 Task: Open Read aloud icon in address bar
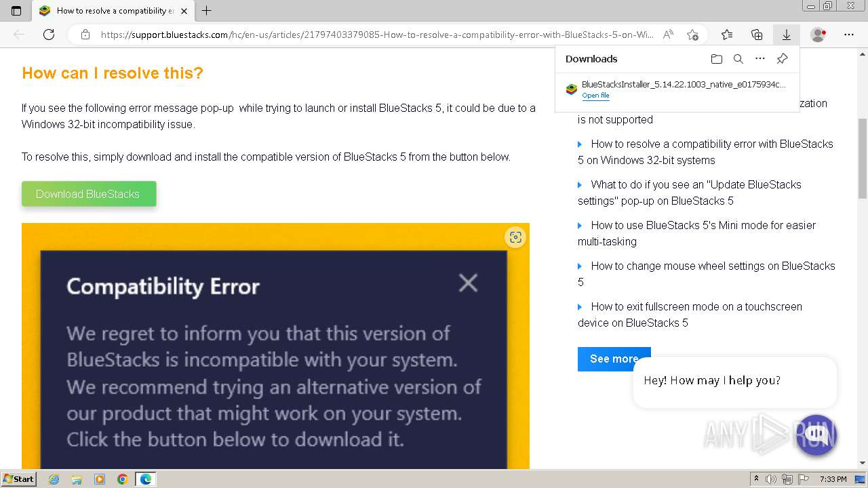tap(668, 35)
